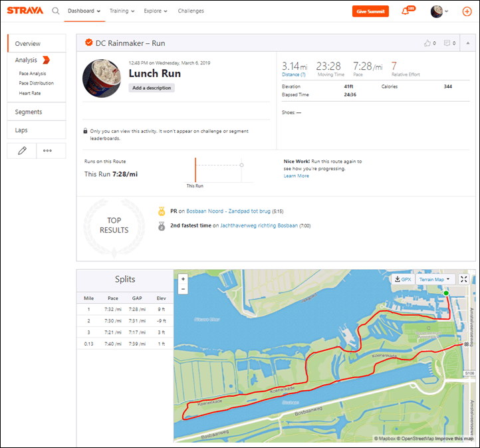
Task: Give kudos with the thumbs-up icon
Action: pos(427,43)
